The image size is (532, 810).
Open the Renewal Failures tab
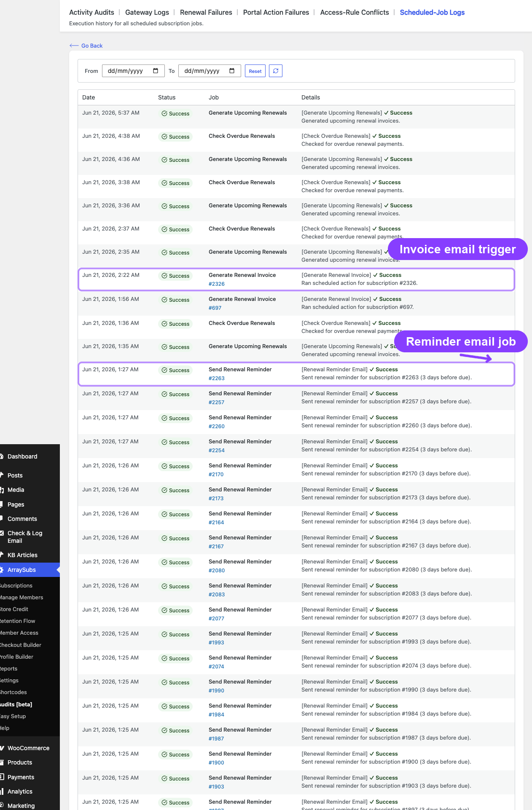[x=206, y=12]
